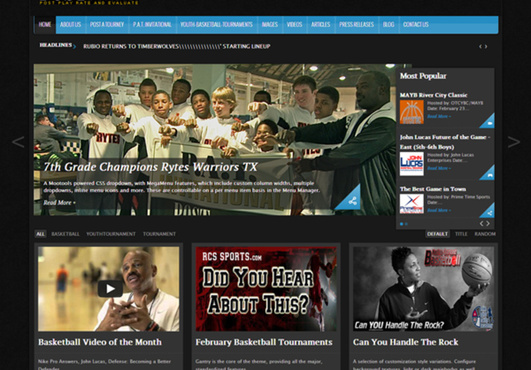This screenshot has height=370, width=531.
Task: Click the Prime Time Sports logo thumbnail
Action: [411, 204]
